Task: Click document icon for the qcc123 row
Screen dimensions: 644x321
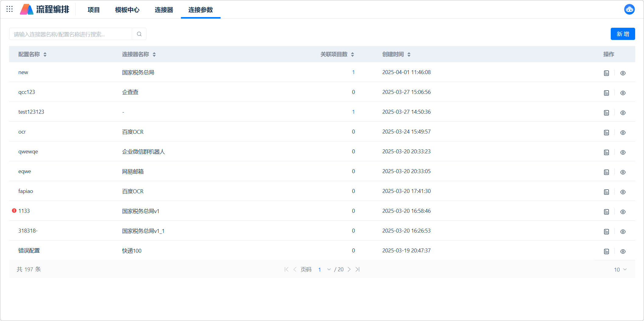Action: pos(606,93)
